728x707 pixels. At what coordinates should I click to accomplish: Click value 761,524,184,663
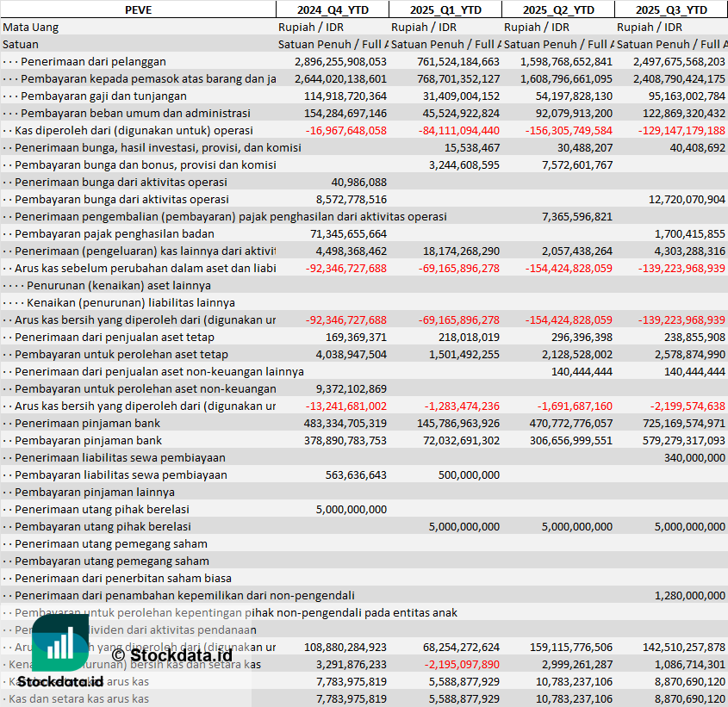(x=458, y=62)
